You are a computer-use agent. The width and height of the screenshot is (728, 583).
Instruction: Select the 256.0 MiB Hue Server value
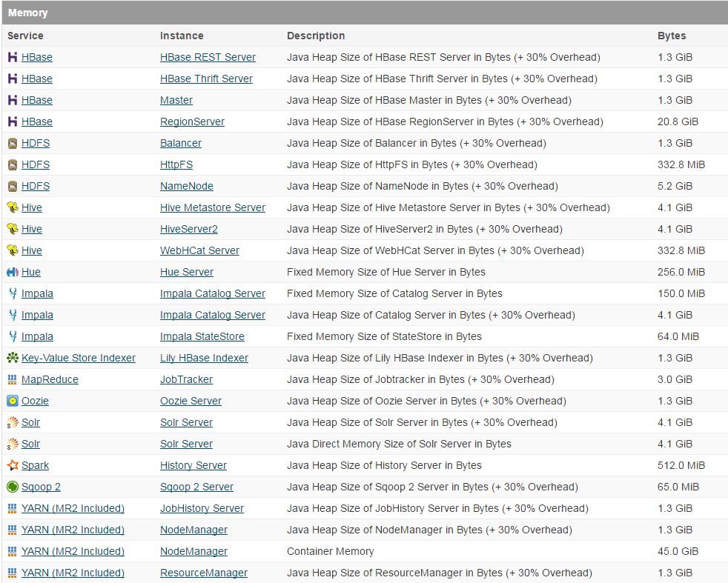[681, 272]
